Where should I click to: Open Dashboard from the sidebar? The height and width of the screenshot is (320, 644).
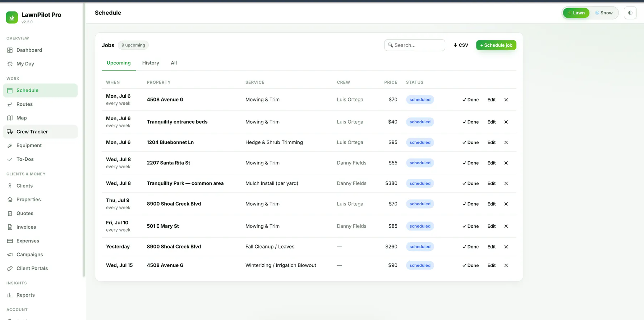tap(40, 50)
